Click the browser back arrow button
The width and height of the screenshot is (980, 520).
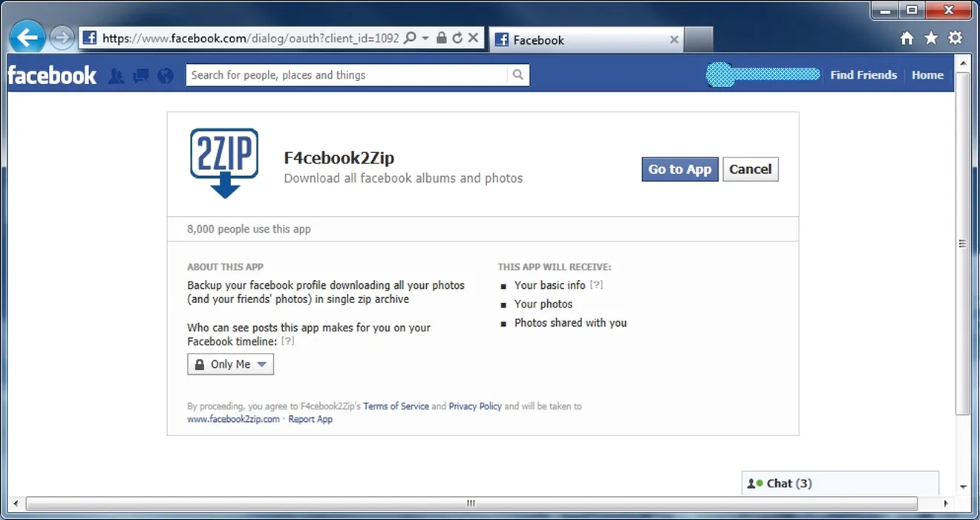pyautogui.click(x=27, y=37)
